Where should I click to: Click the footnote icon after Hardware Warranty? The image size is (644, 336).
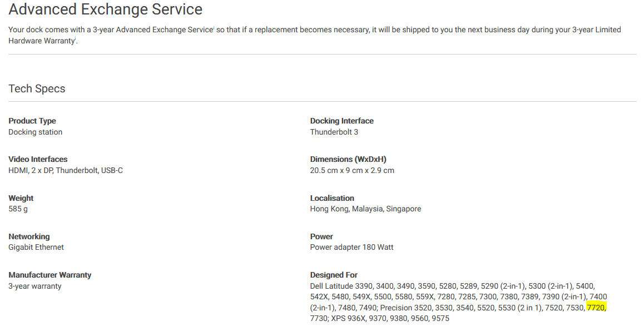[76, 38]
